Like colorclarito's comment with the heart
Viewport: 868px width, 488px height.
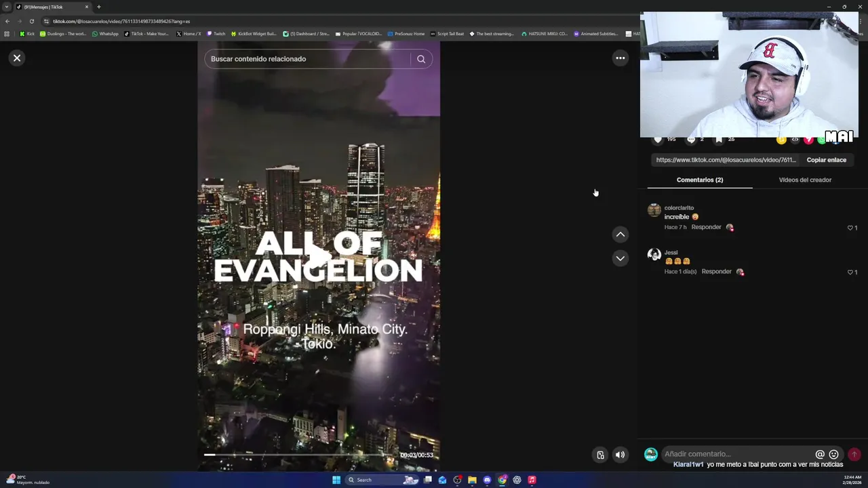click(850, 228)
